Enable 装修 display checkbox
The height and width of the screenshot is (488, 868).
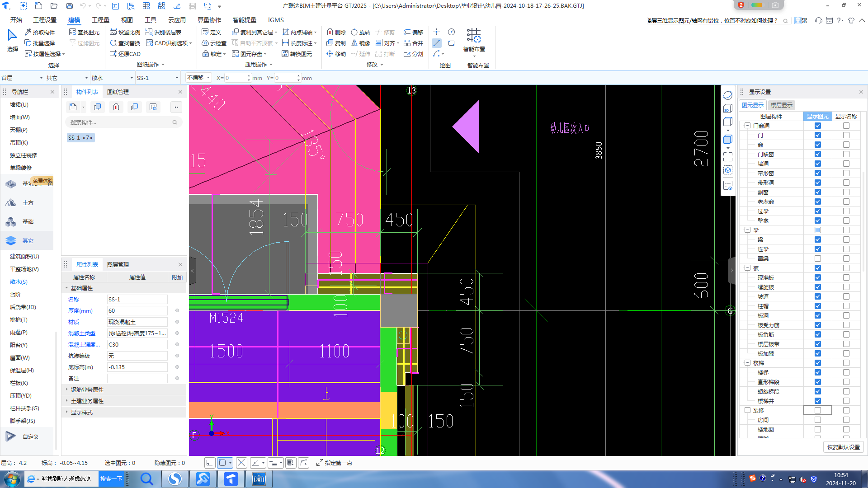click(817, 410)
